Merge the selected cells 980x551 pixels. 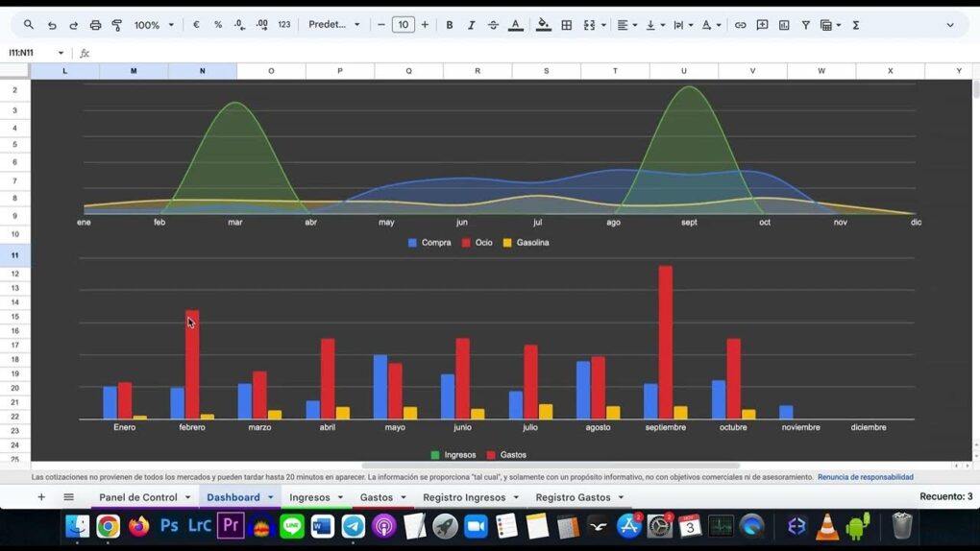point(589,25)
